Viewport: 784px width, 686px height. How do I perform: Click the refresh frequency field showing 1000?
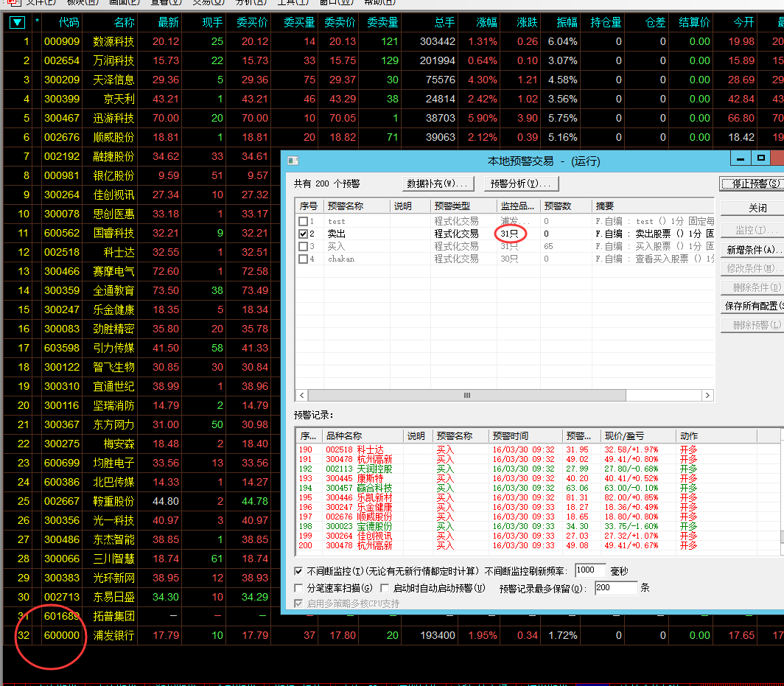pyautogui.click(x=589, y=570)
